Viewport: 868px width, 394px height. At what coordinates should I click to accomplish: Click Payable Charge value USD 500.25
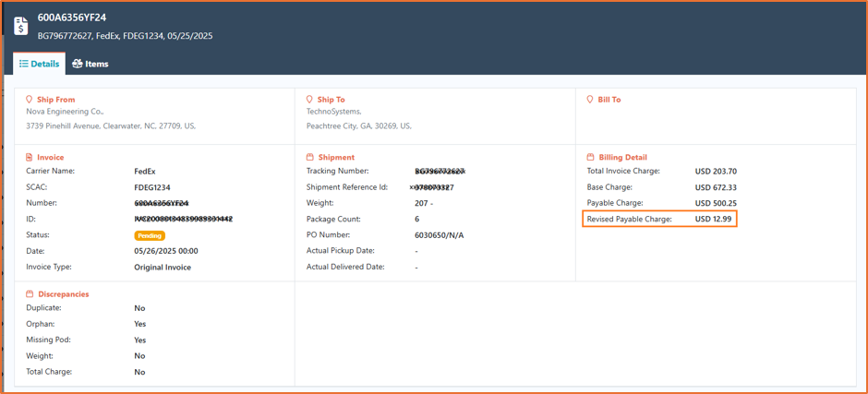click(x=717, y=204)
